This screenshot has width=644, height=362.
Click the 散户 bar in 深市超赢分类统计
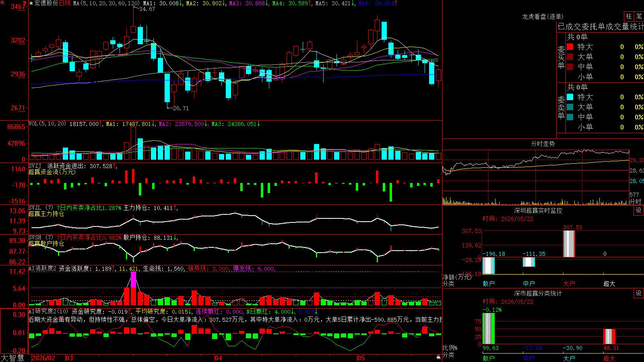coord(489,328)
